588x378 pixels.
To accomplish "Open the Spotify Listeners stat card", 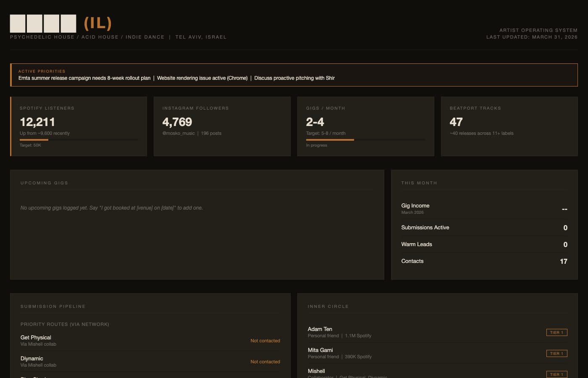I will tap(79, 126).
